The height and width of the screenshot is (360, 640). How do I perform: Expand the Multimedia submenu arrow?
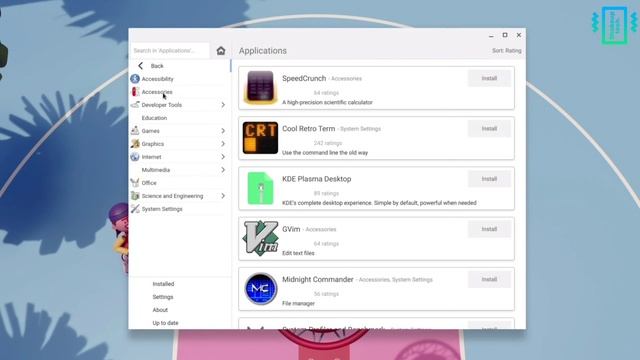[x=223, y=170]
